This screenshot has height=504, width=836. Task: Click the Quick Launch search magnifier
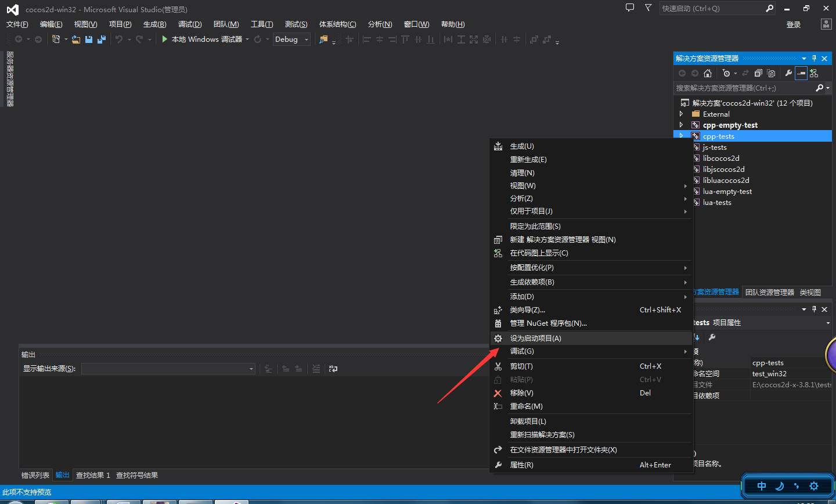pos(769,8)
